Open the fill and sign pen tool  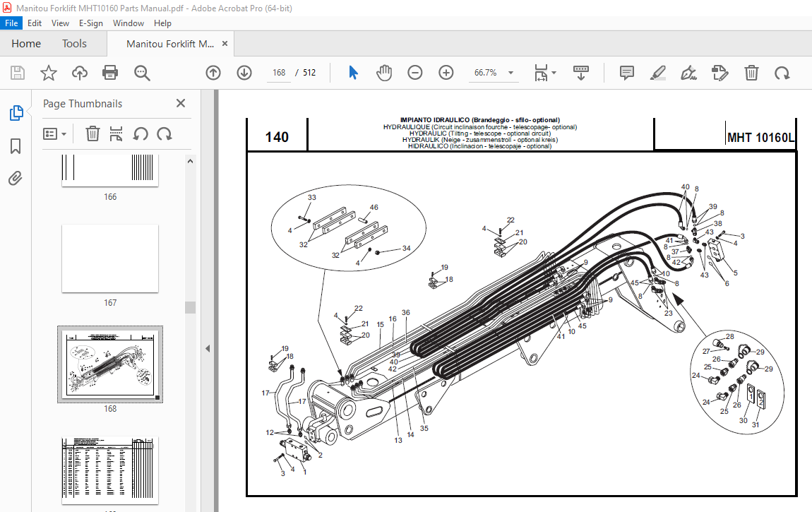pos(688,73)
